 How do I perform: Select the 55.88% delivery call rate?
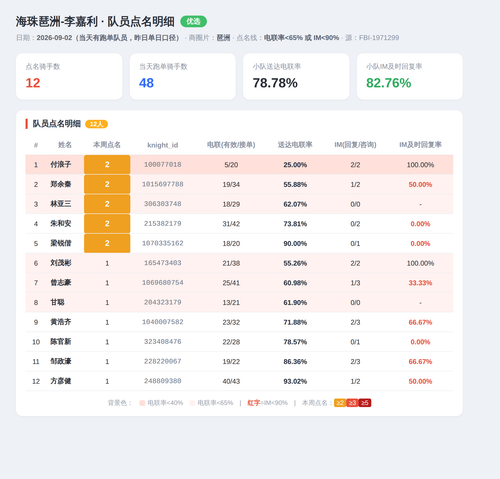(x=295, y=184)
